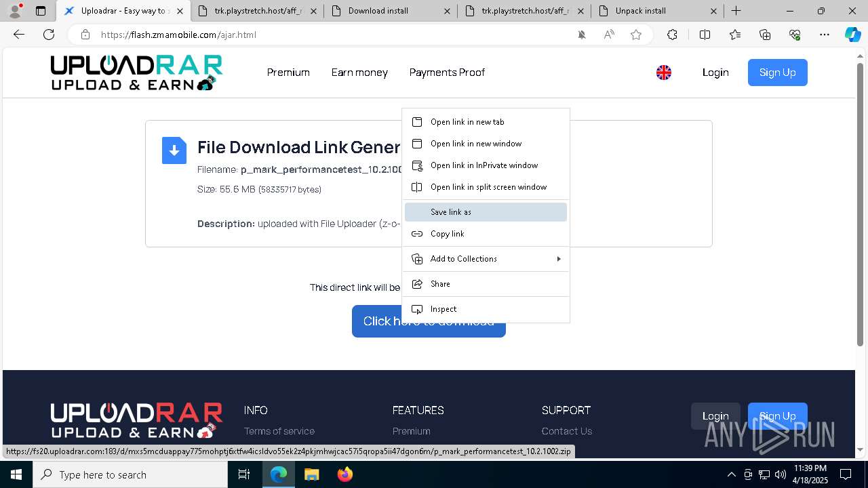Screen dimensions: 868x488
Task: Select Inspect in context menu
Action: (486, 309)
